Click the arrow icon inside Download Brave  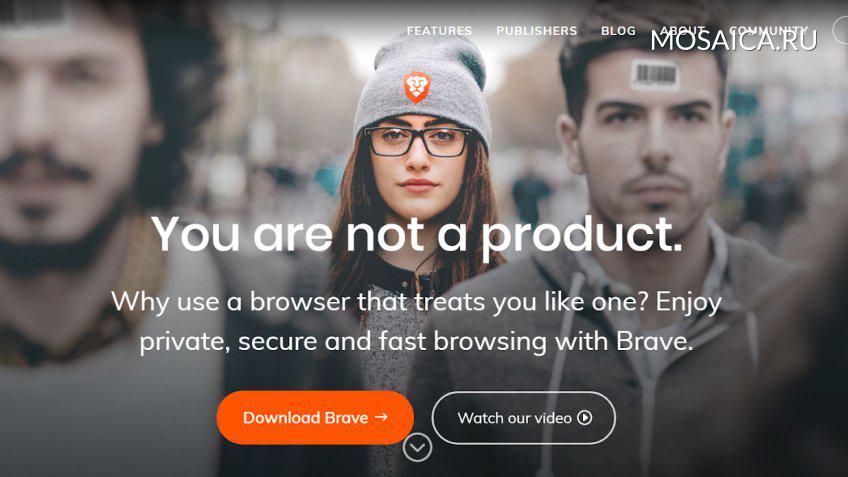[x=381, y=417]
